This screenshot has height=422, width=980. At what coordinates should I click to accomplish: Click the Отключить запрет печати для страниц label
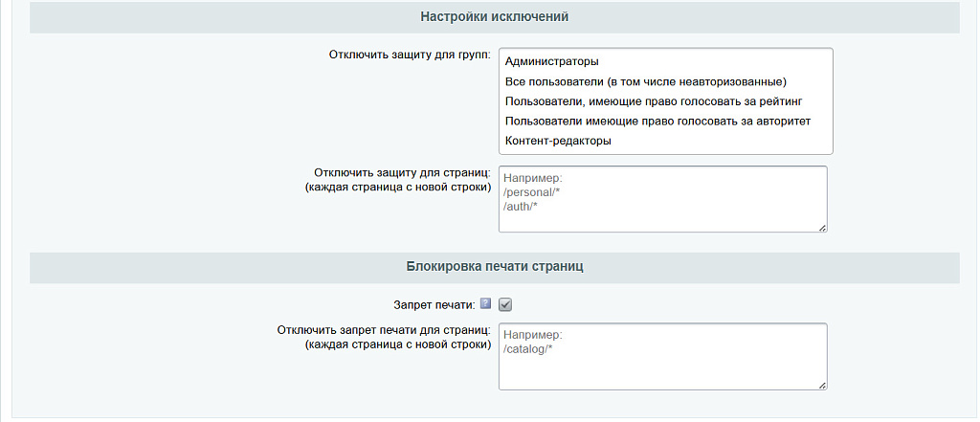384,330
